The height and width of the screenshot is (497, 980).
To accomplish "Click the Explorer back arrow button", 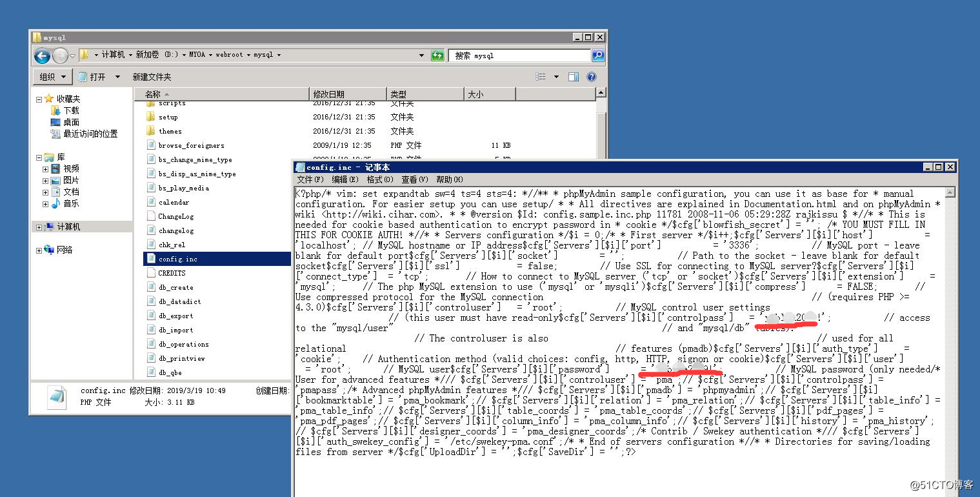I will 43,56.
